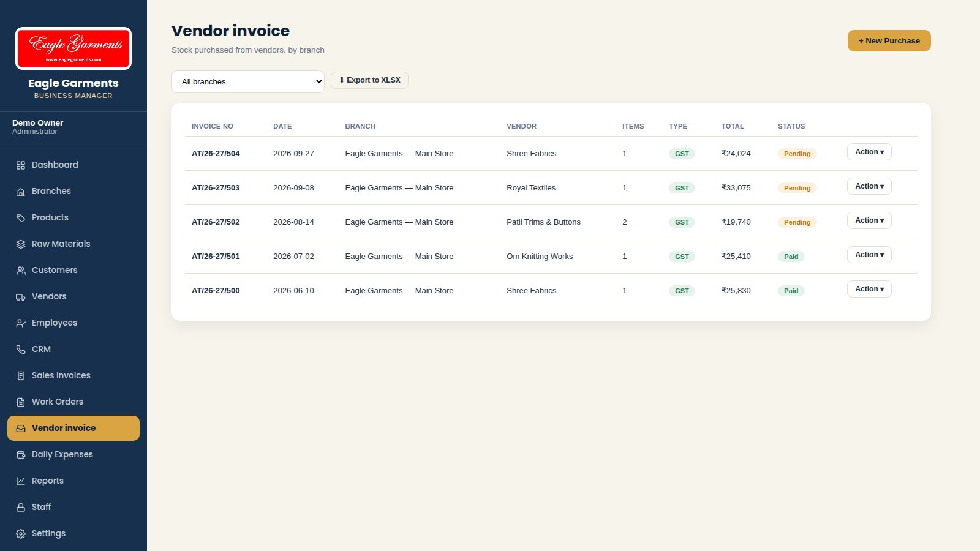Click the INVOICE NO column header
Image resolution: width=980 pixels, height=551 pixels.
click(213, 126)
